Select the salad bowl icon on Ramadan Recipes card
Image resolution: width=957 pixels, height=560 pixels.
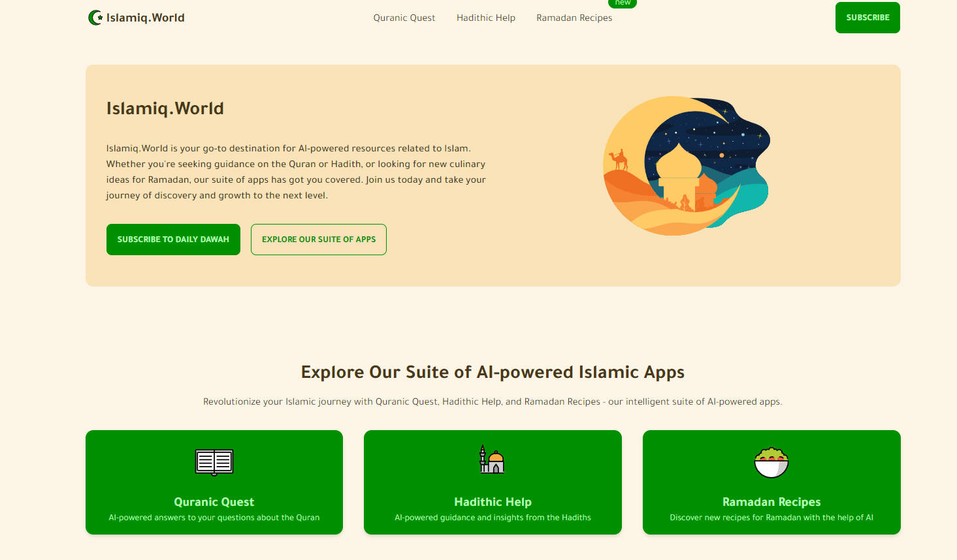point(771,462)
